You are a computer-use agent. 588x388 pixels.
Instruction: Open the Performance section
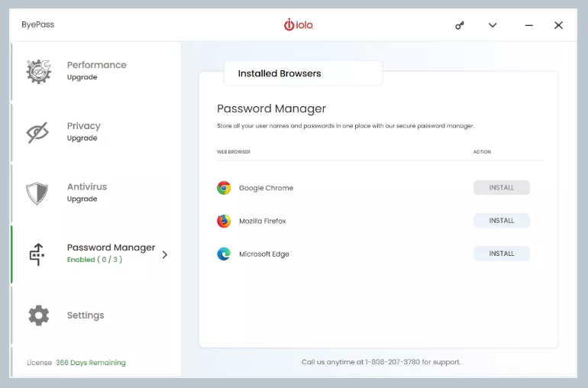click(96, 71)
